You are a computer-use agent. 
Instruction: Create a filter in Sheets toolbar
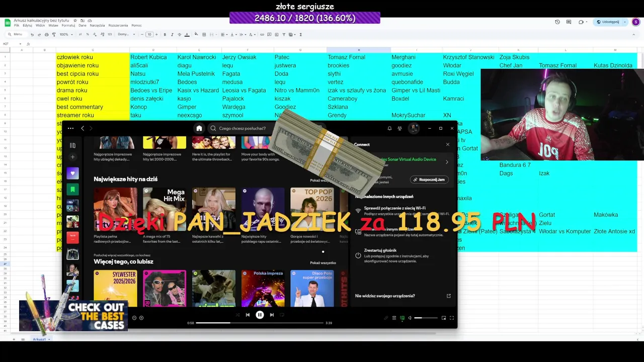pos(284,35)
